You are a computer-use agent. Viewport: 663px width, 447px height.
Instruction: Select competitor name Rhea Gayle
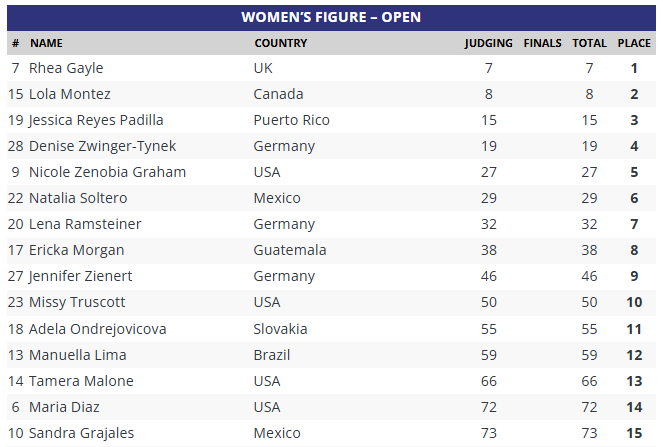66,68
